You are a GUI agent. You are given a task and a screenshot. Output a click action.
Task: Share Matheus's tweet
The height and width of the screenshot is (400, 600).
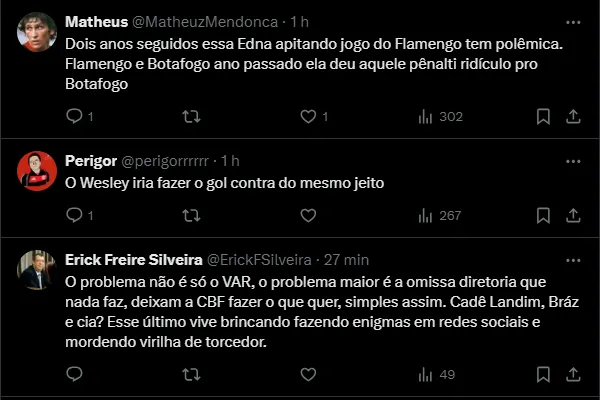point(573,117)
